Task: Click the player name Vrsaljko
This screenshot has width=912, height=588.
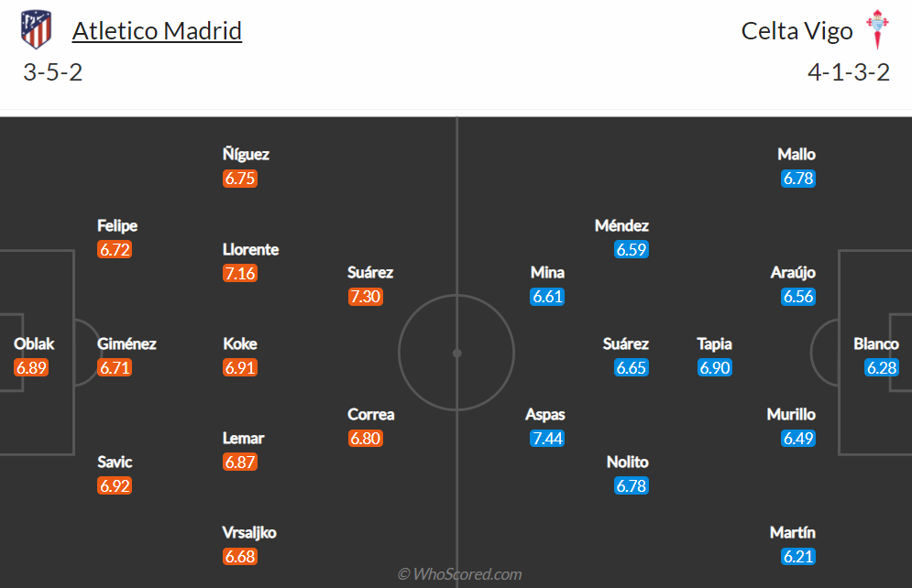Action: (249, 533)
